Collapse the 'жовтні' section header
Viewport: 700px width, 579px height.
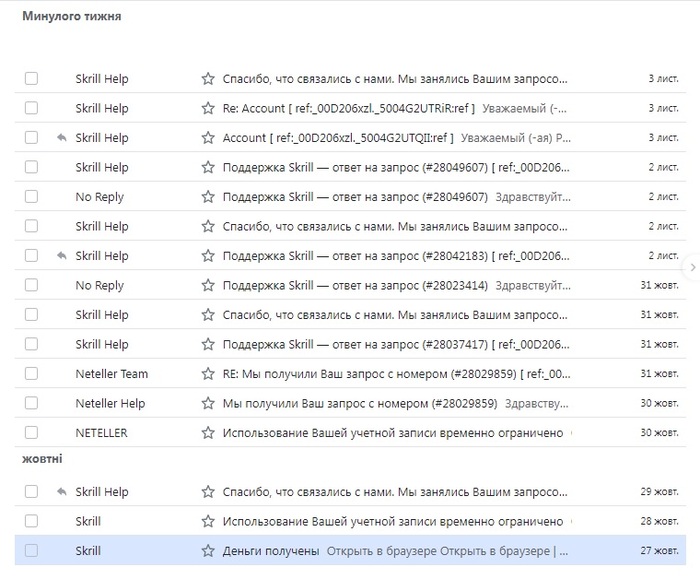coord(42,459)
